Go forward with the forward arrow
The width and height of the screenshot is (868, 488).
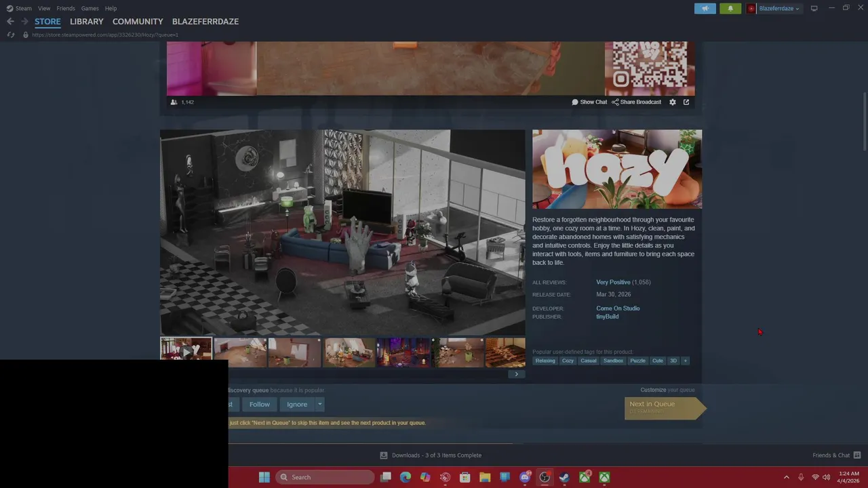(24, 22)
